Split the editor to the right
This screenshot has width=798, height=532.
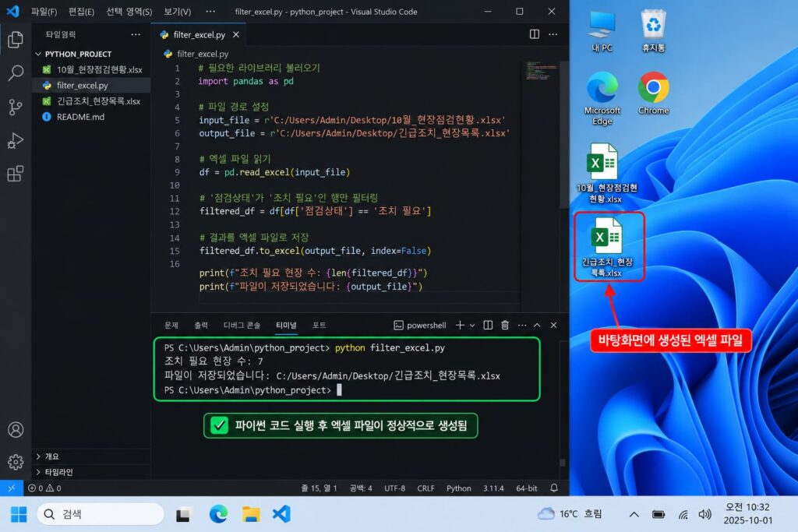pyautogui.click(x=535, y=34)
